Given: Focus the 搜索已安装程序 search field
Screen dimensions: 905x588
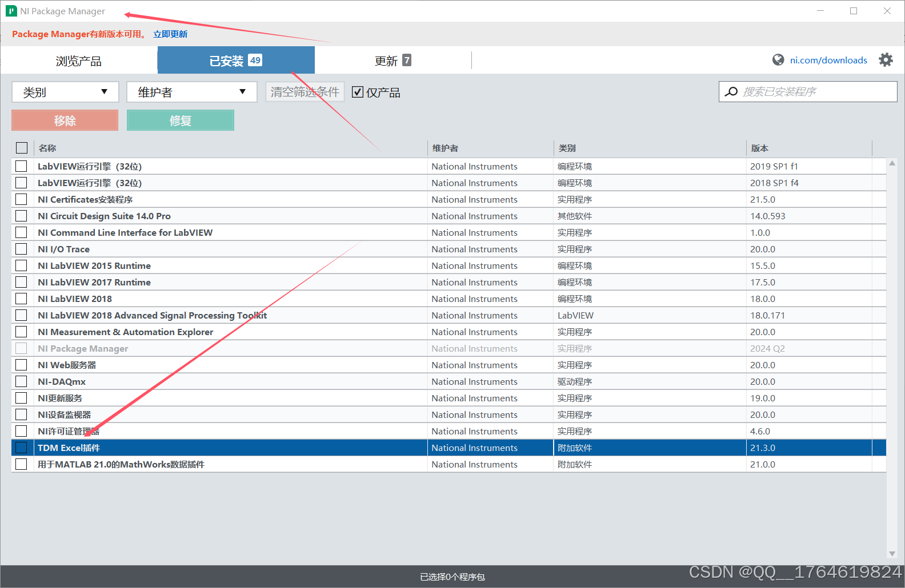Looking at the screenshot, I should 808,91.
